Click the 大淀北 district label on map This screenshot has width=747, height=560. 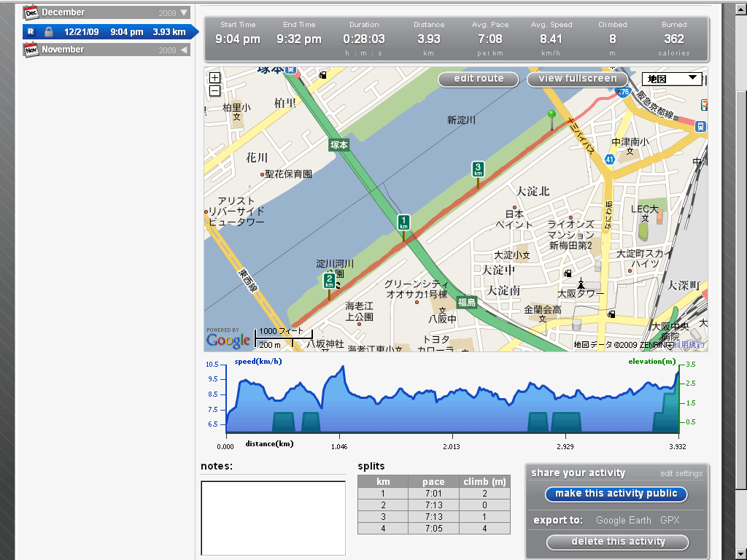[533, 192]
